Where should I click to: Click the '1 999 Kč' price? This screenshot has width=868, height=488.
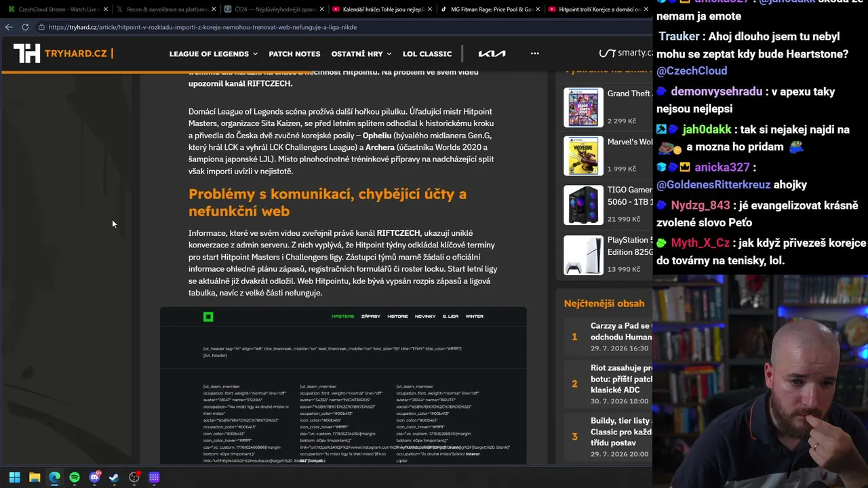[x=622, y=169]
